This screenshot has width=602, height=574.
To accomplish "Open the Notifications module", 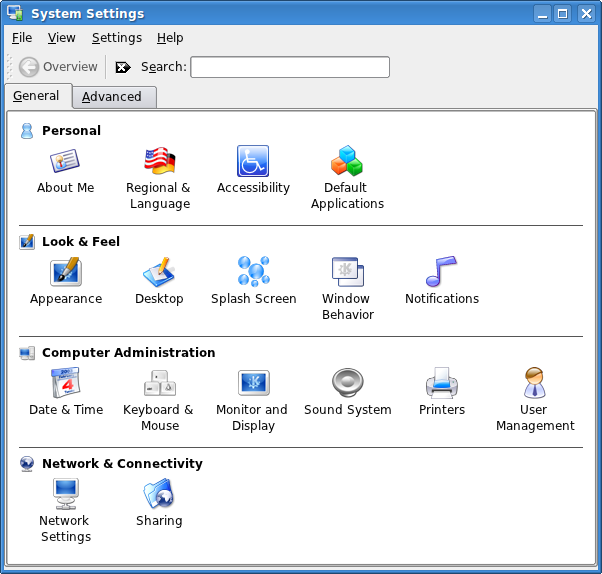I will pyautogui.click(x=442, y=281).
